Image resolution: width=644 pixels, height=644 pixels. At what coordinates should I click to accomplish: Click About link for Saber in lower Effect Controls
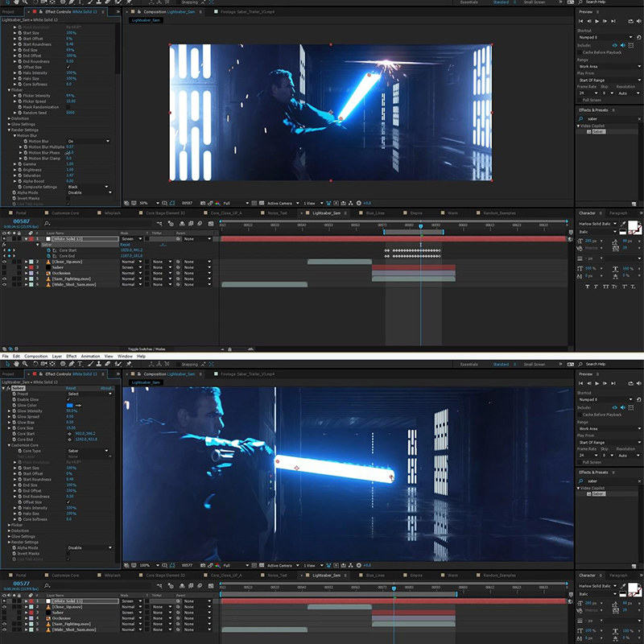[x=107, y=388]
